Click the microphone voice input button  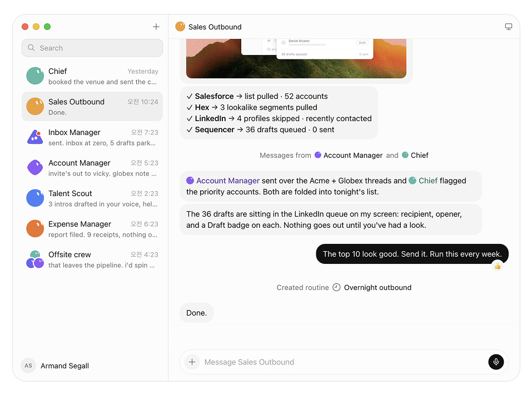[496, 362]
